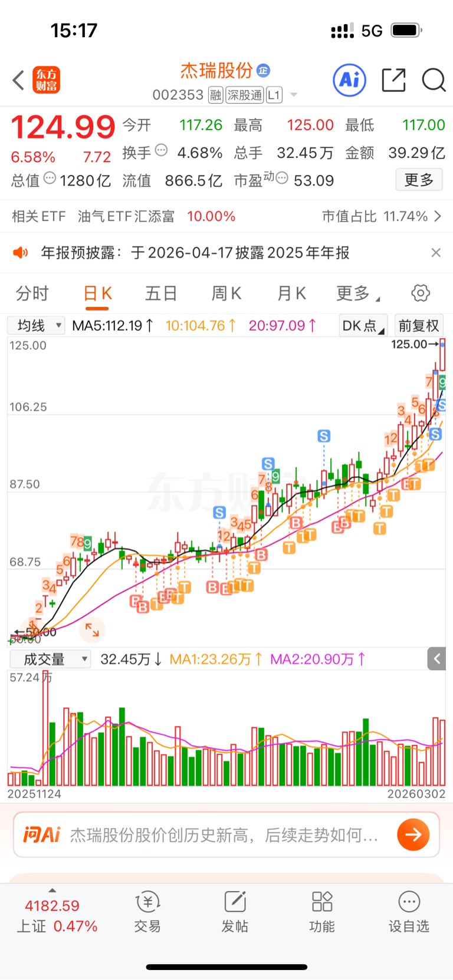Switch to 月K chart tab

tap(292, 293)
